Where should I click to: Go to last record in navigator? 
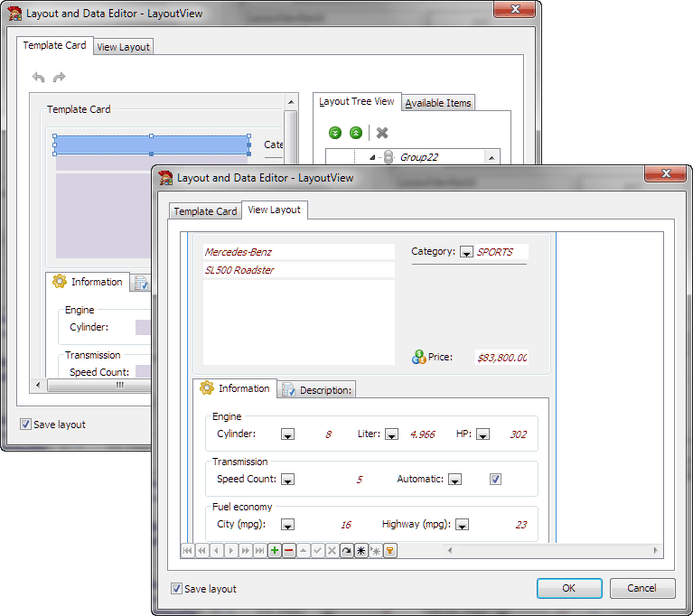[x=260, y=551]
